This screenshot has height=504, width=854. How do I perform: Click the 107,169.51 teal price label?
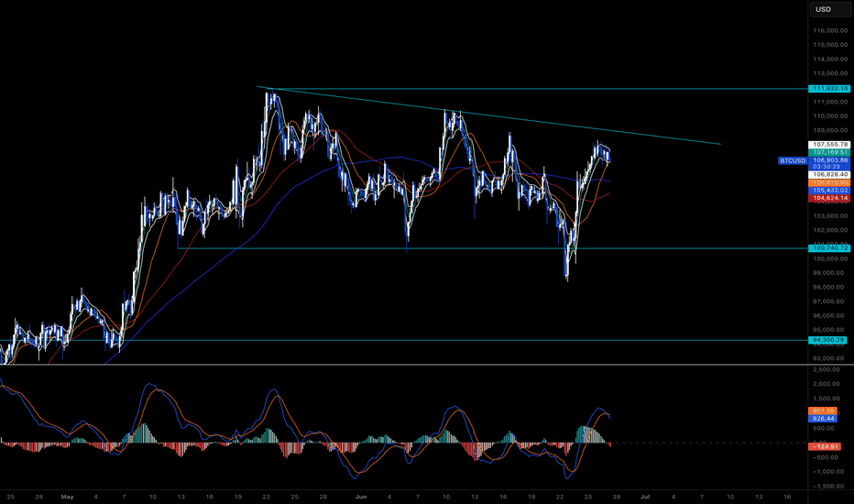tap(829, 152)
